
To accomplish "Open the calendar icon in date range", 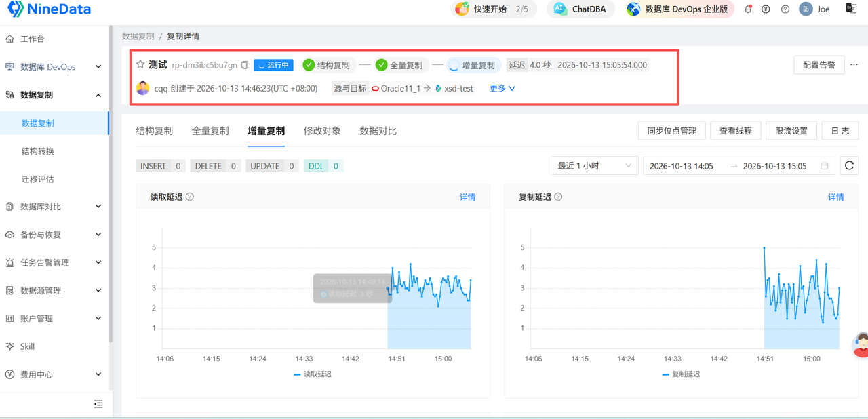I will click(x=825, y=166).
